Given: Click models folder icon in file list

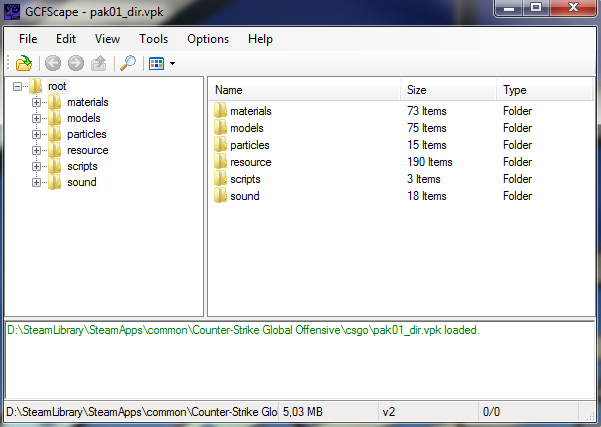Looking at the screenshot, I should (220, 127).
